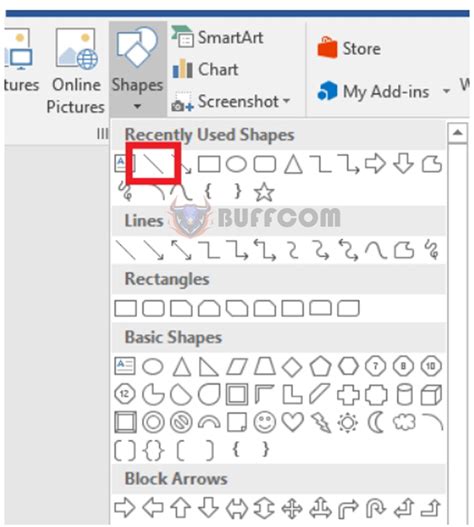Pick the lightning bolt shape

321,422
